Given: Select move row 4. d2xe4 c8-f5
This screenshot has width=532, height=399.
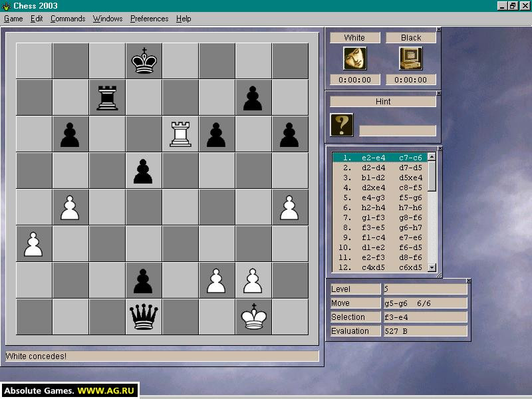Looking at the screenshot, I should click(x=380, y=188).
